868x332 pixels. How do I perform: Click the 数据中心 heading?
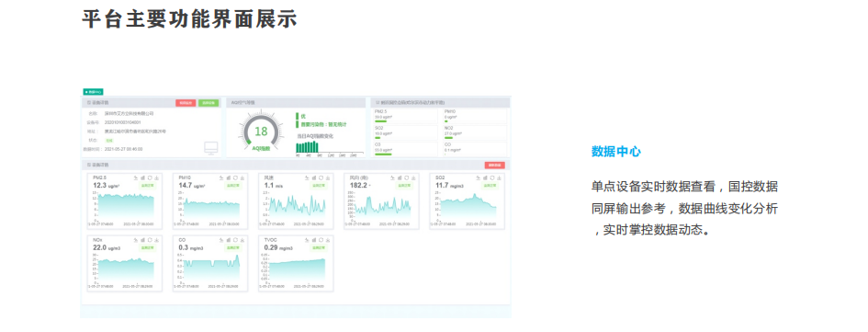tap(616, 152)
